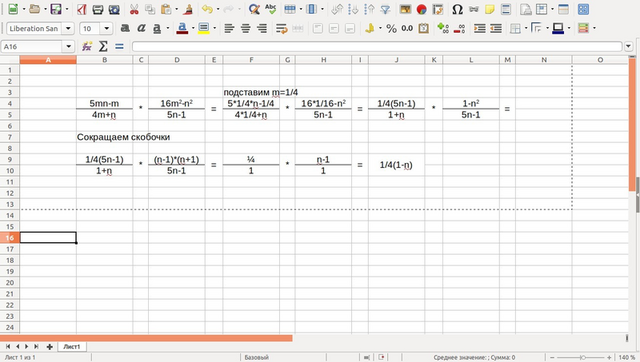The height and width of the screenshot is (362, 640).
Task: Apply the percent number format
Action: [391, 28]
